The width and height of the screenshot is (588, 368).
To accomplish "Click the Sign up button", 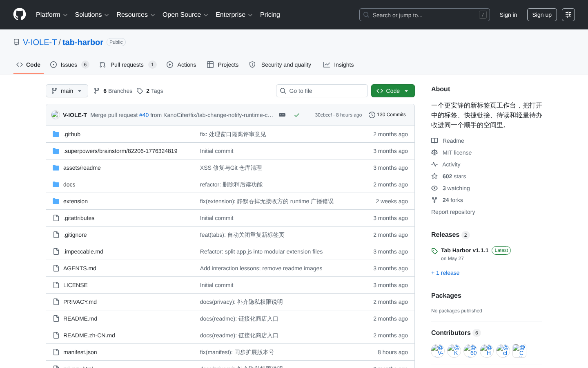I will coord(542,15).
